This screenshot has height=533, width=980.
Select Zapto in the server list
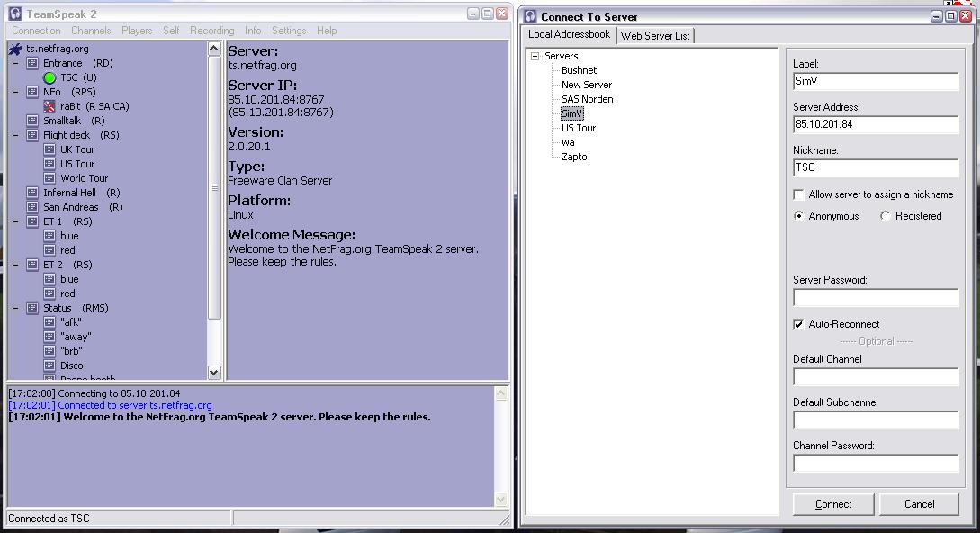click(x=574, y=157)
